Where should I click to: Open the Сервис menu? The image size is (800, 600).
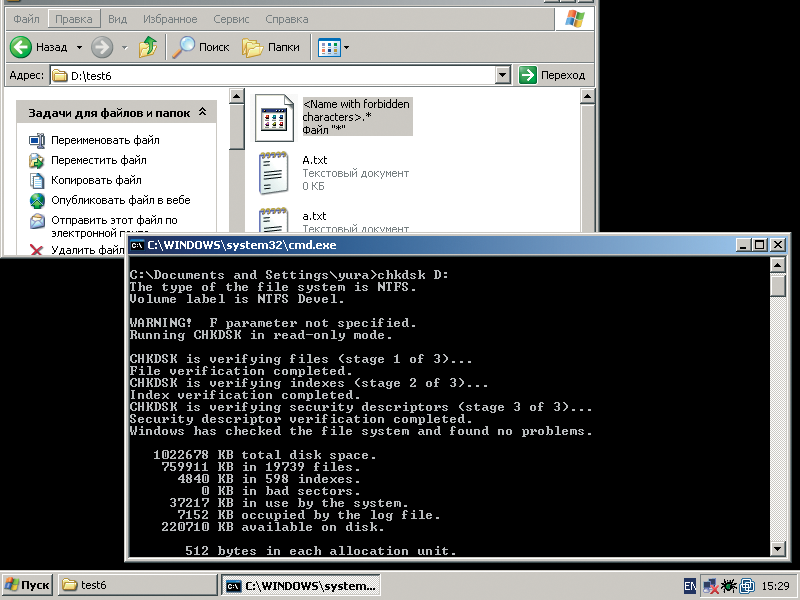[x=231, y=19]
